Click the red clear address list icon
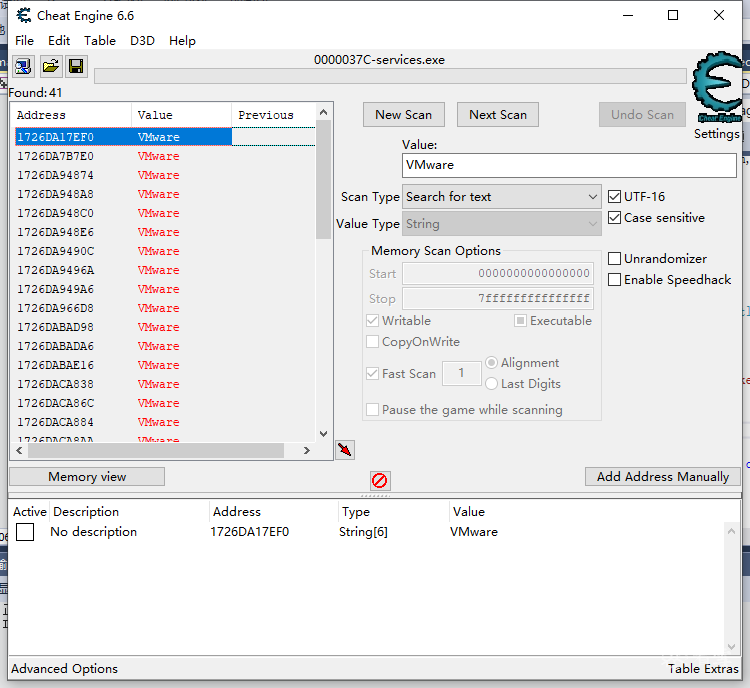The width and height of the screenshot is (750, 688). (380, 480)
